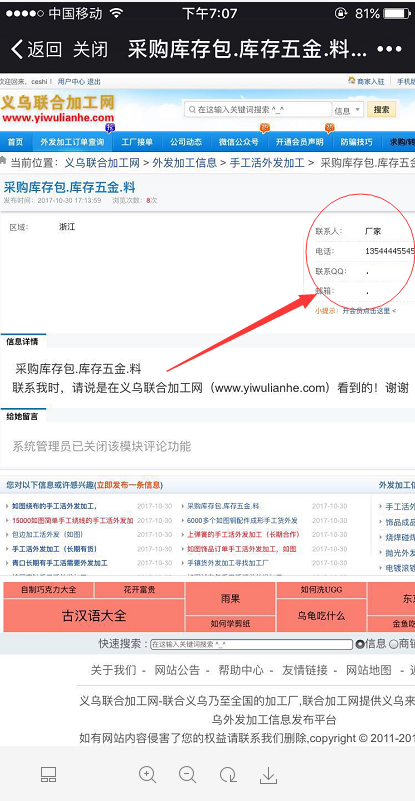Tap the rotation lock icon in status bar

click(340, 13)
